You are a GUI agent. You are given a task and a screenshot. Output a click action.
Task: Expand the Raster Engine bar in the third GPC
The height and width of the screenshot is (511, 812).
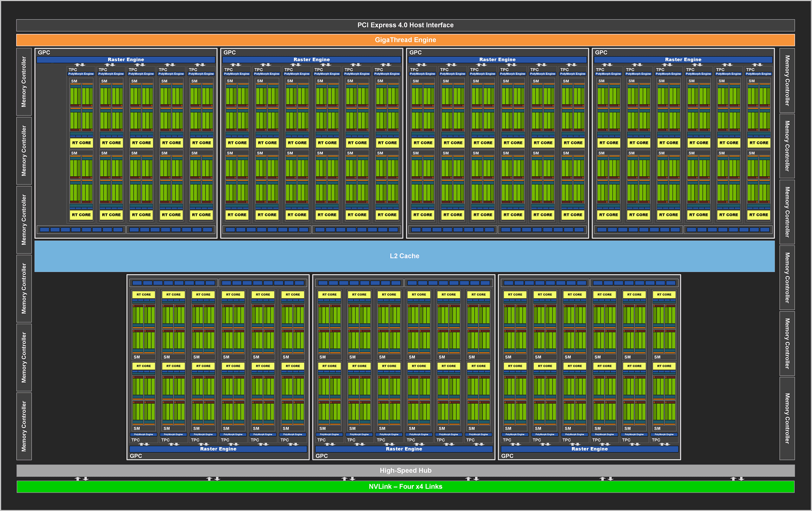497,59
